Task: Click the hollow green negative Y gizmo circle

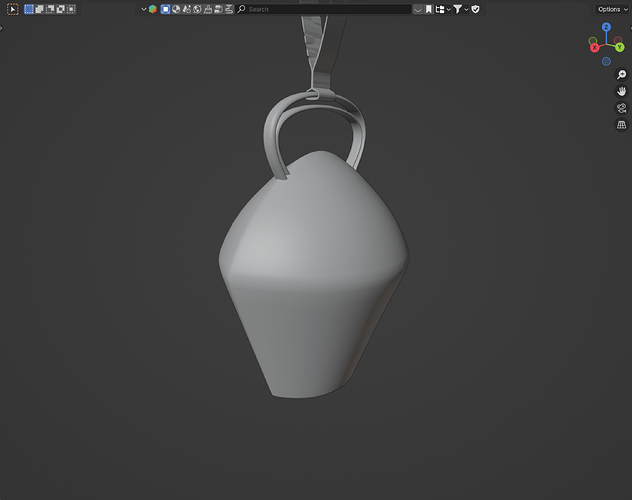Action: 592,41
